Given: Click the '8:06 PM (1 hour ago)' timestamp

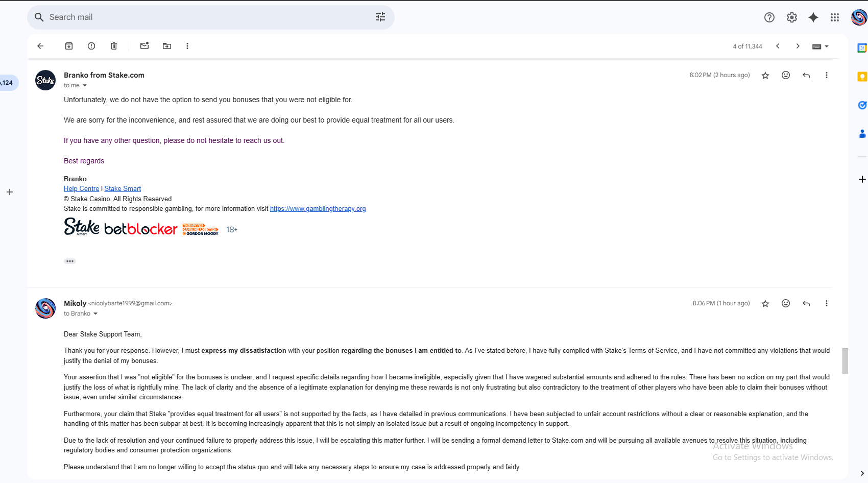Looking at the screenshot, I should click(x=721, y=303).
